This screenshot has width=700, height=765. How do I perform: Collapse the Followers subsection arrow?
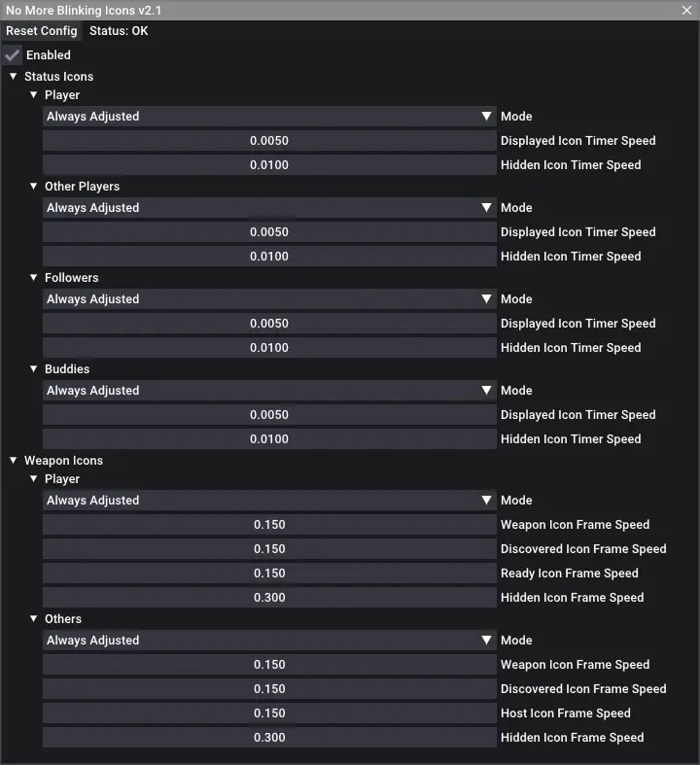pyautogui.click(x=34, y=278)
